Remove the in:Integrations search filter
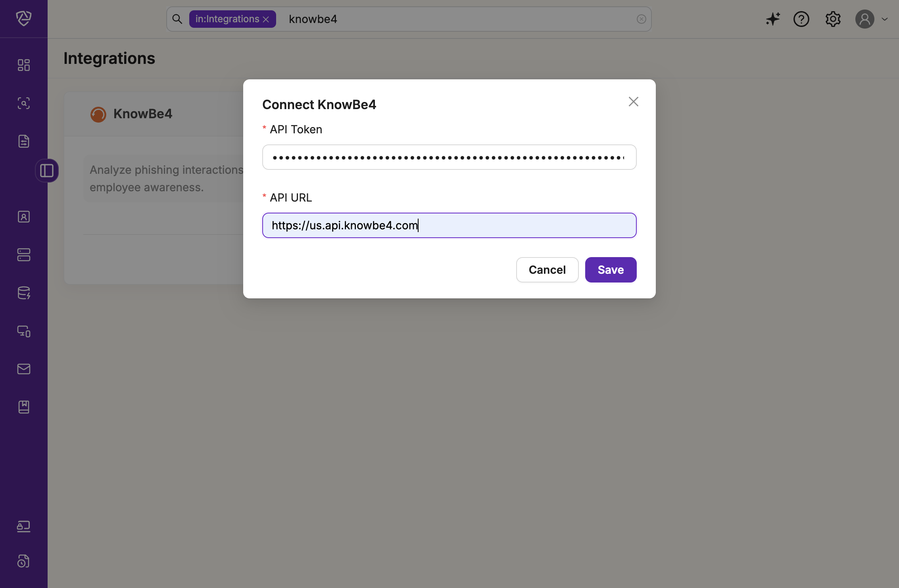This screenshot has width=899, height=588. [266, 19]
